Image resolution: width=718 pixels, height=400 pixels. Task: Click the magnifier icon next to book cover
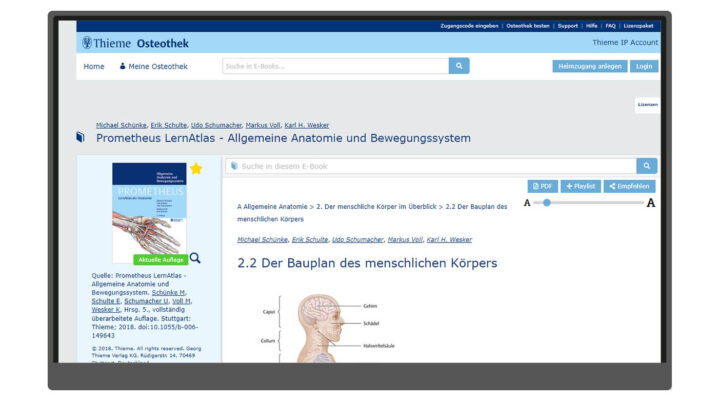[x=195, y=258]
